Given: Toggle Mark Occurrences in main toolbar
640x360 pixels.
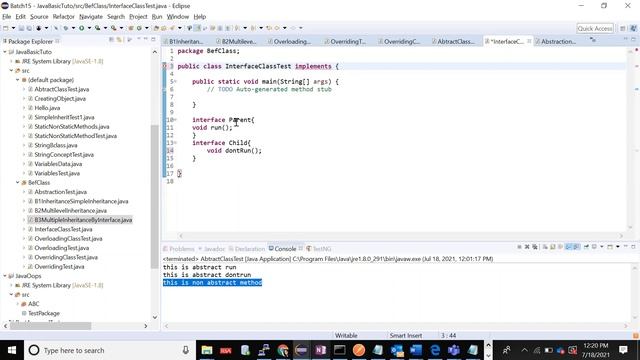Looking at the screenshot, I should (197, 28).
